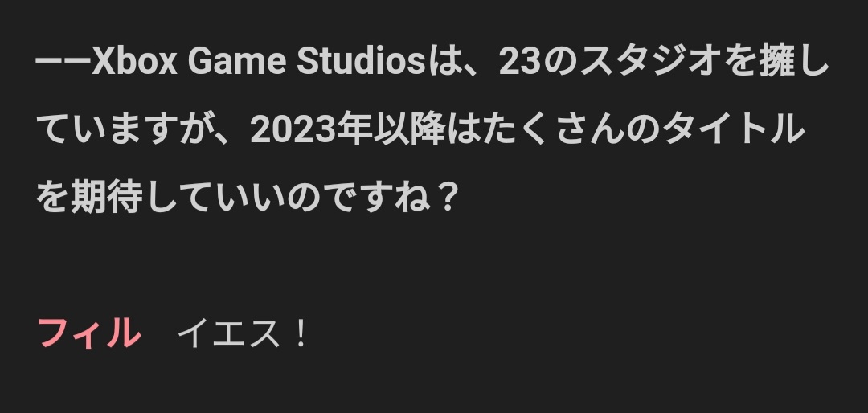Click the いいのですね phrase
The width and height of the screenshot is (868, 413).
pyautogui.click(x=321, y=198)
